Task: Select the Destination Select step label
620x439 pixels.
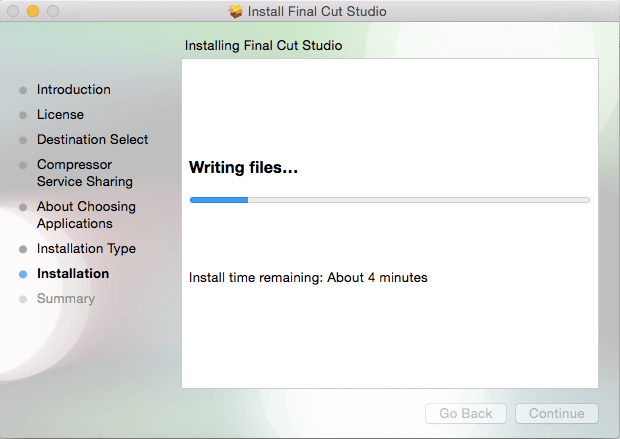Action: pos(92,140)
